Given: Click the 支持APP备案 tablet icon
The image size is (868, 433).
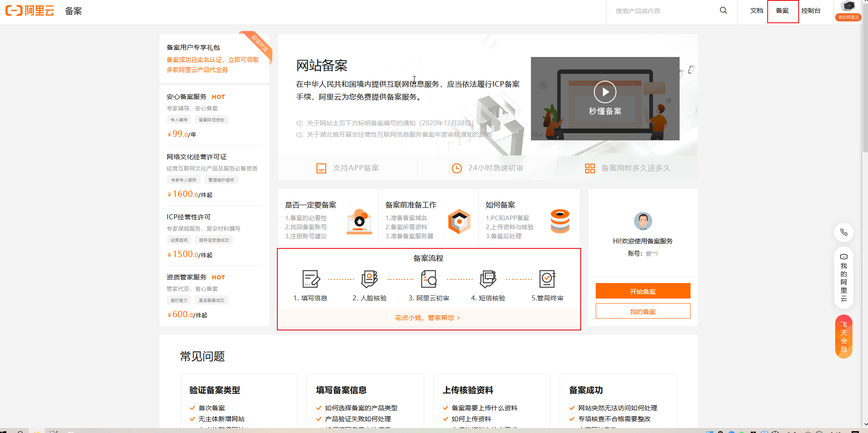Looking at the screenshot, I should 322,168.
